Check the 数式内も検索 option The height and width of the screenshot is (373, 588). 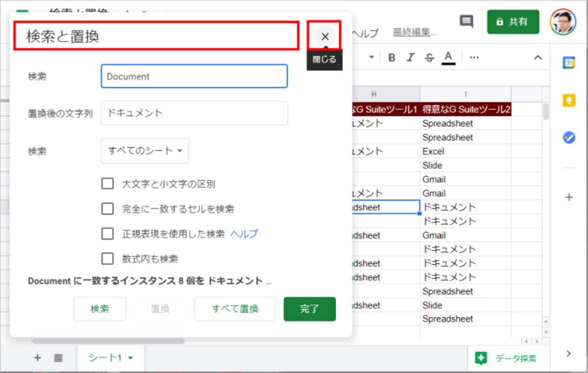(x=107, y=258)
